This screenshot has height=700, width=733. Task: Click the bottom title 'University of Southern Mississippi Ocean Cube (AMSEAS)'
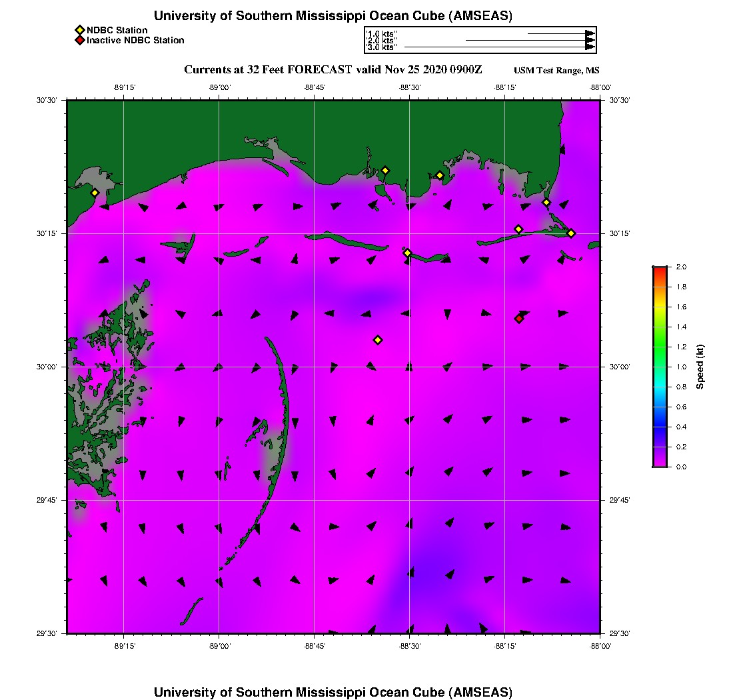tap(333, 692)
